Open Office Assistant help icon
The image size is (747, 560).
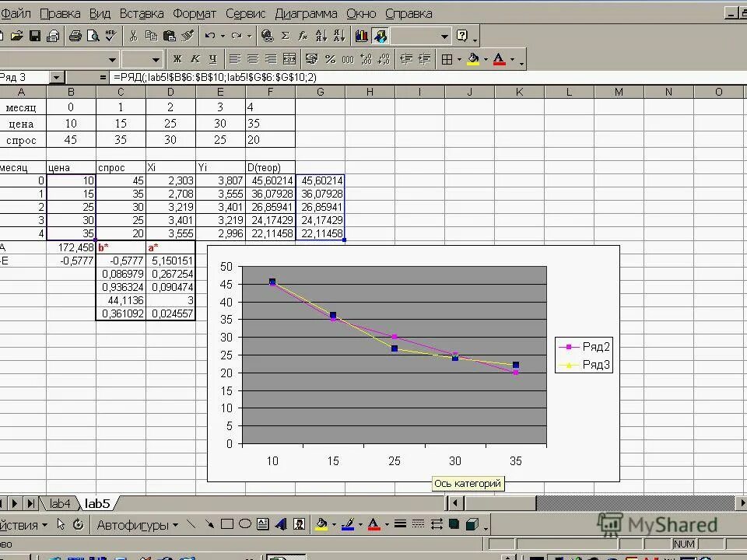point(462,36)
